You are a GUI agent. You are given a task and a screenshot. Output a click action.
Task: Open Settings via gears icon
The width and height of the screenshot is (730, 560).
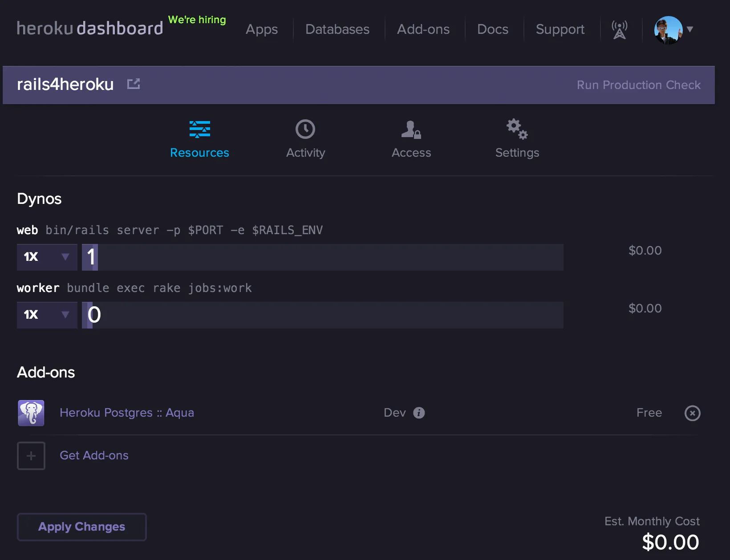517,129
